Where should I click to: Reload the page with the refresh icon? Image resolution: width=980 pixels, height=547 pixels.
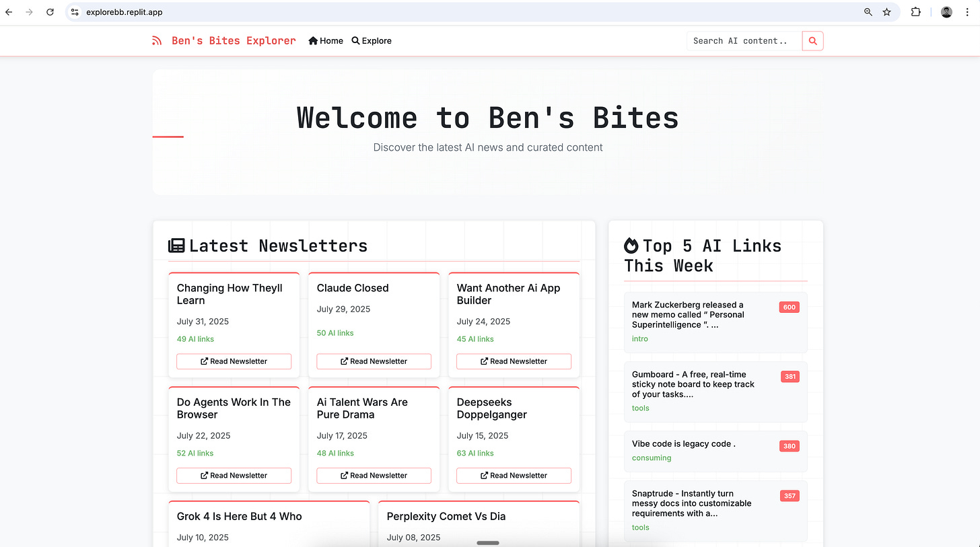50,12
